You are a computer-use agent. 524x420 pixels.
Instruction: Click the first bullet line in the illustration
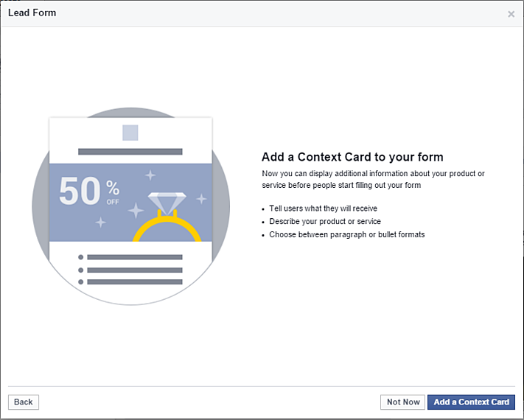tap(134, 257)
